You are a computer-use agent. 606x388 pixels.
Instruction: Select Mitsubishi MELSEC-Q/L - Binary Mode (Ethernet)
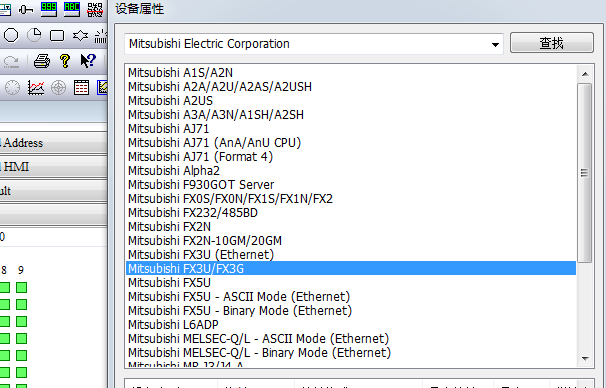(x=259, y=352)
